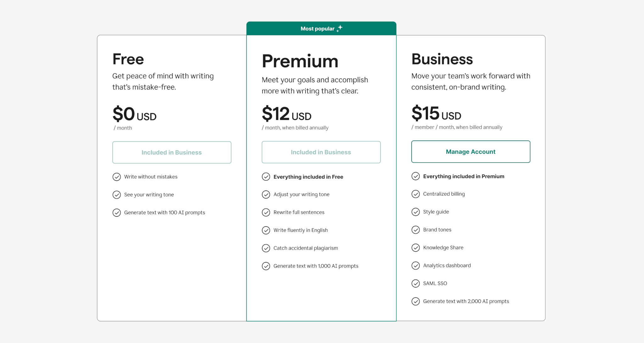The image size is (644, 343).
Task: Click checkmark icon beside See your writing tone
Action: [x=117, y=195]
